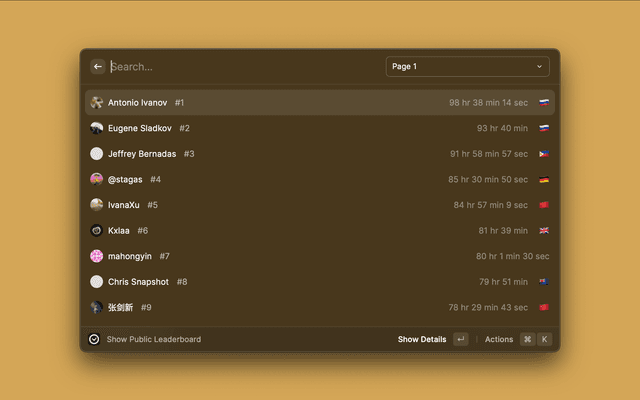Click Antonio Ivanov's avatar
640x400 pixels.
97,102
